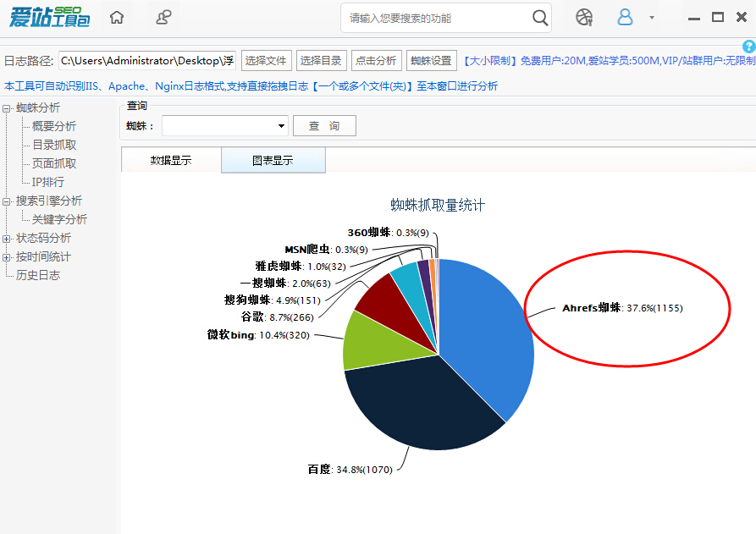Click the 谷歌 8.7%(266) label

coord(277,317)
